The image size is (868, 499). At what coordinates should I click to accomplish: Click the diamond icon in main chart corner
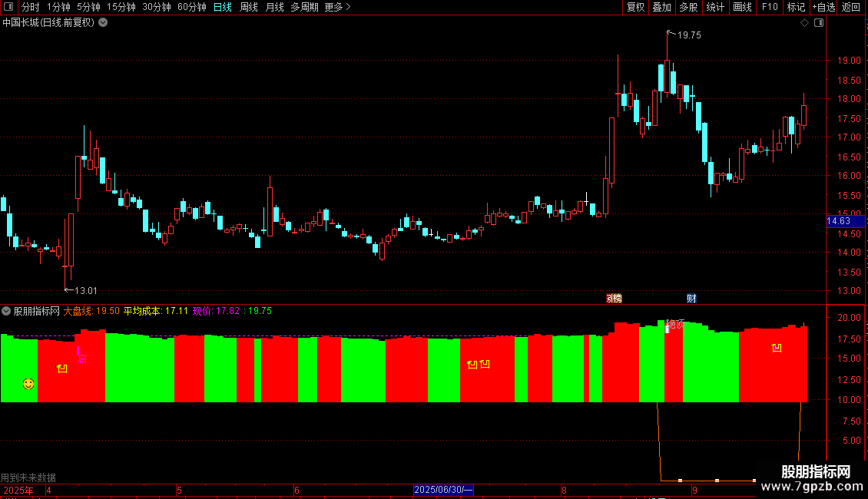805,23
